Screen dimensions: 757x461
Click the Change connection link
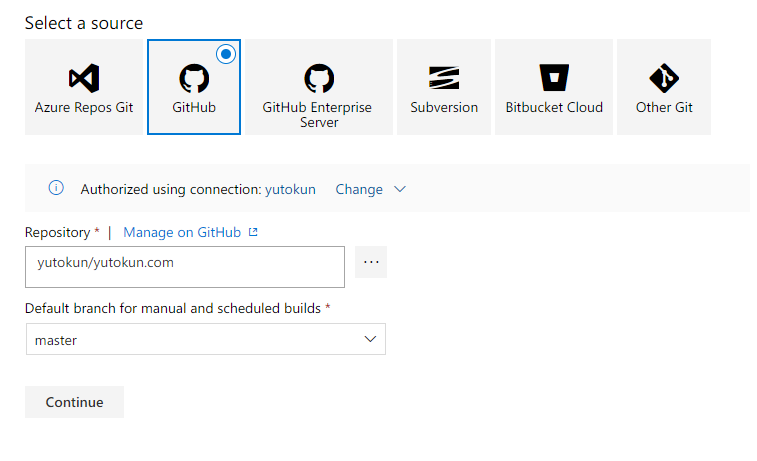[x=359, y=189]
